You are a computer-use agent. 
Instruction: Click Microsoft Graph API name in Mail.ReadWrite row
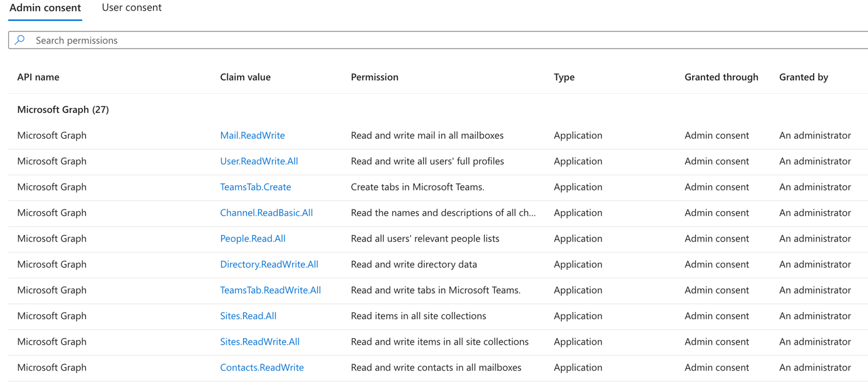(x=52, y=135)
